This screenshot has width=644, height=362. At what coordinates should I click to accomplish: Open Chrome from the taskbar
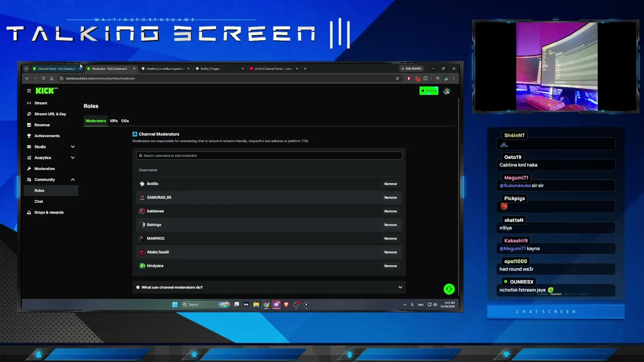(x=266, y=305)
